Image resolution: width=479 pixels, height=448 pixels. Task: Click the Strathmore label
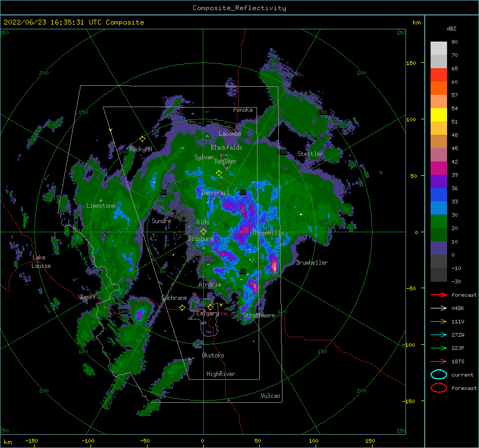(259, 315)
